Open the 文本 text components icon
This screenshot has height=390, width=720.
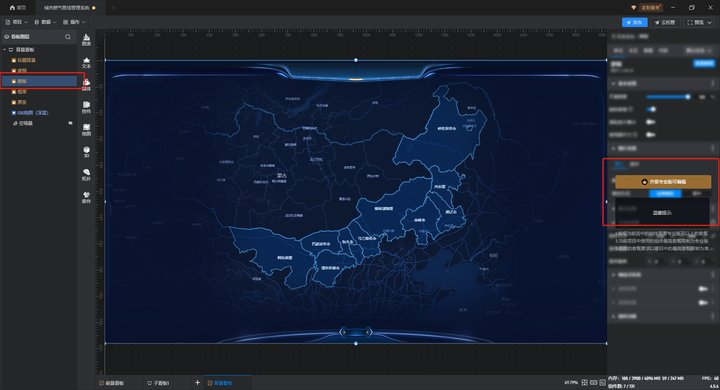pos(86,63)
